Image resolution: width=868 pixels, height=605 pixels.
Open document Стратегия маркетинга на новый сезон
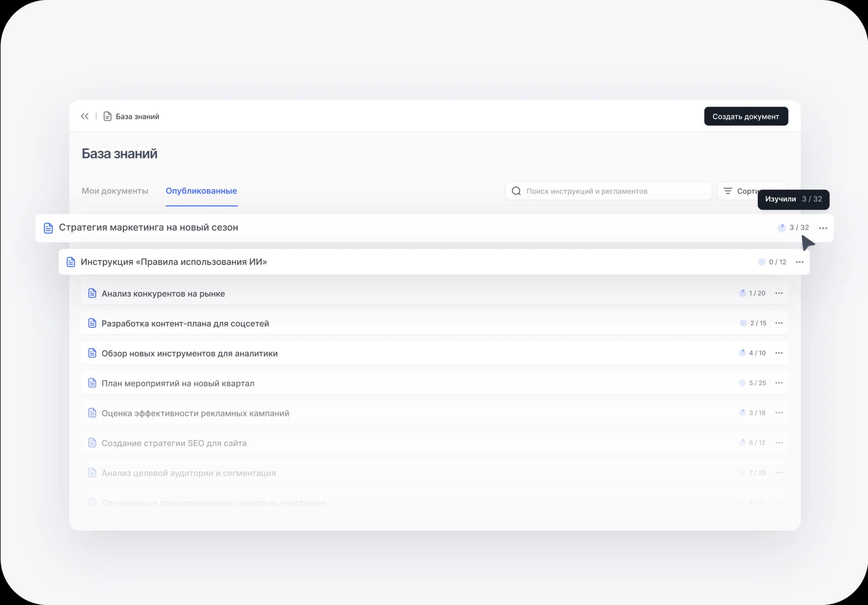coord(148,227)
